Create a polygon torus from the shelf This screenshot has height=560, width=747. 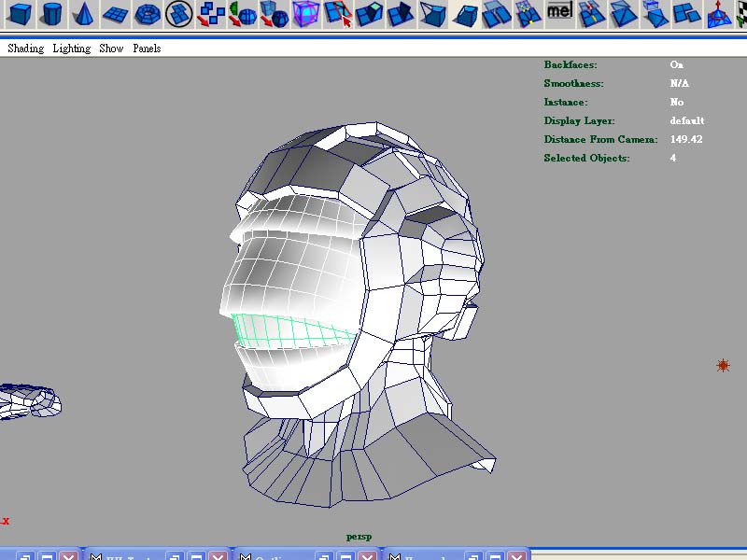(148, 14)
